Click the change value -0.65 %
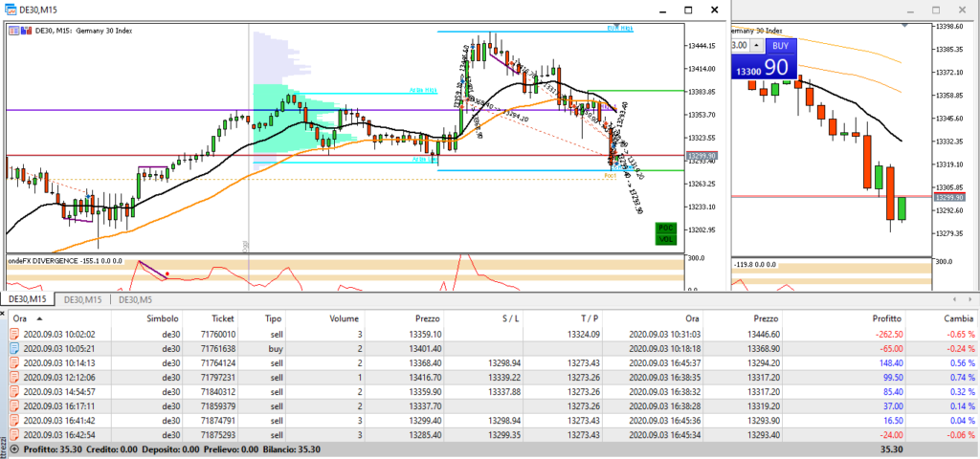The width and height of the screenshot is (980, 459). coord(959,334)
